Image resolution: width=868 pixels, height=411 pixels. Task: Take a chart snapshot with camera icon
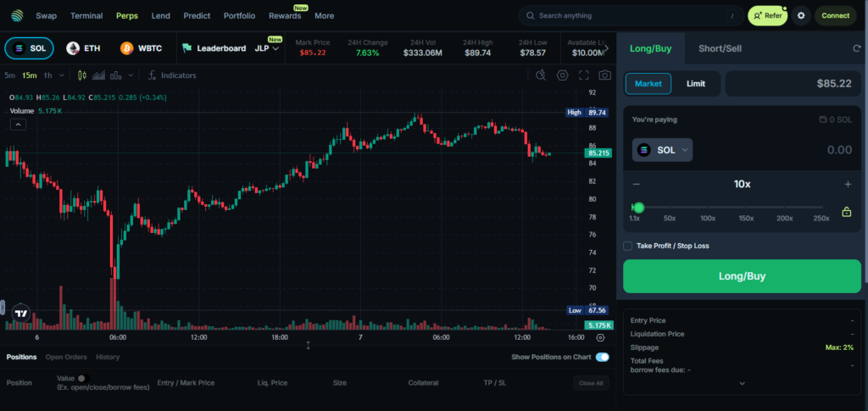(x=604, y=75)
